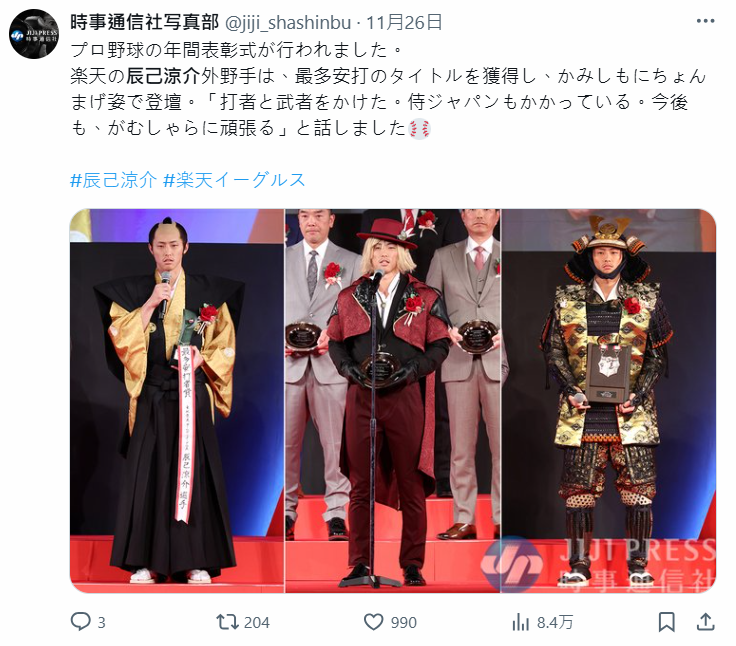
Task: Click the @jiji_shashinbu handle
Action: point(288,22)
